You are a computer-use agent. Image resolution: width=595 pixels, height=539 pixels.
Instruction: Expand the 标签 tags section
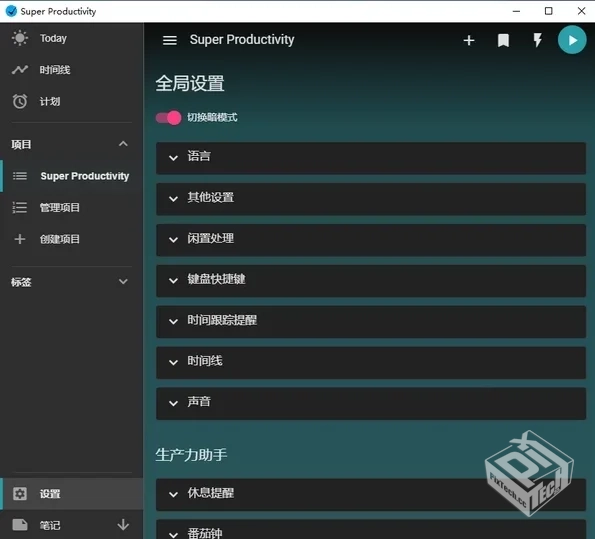[123, 282]
